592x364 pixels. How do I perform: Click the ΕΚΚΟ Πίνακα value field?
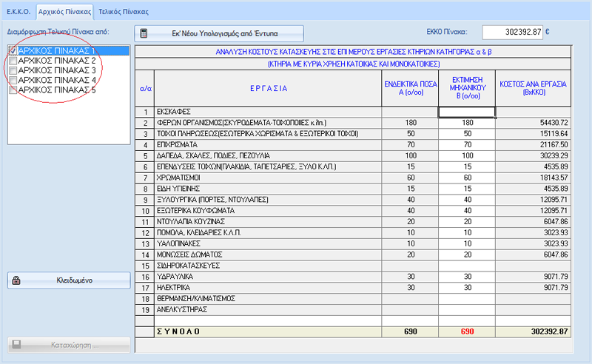512,32
